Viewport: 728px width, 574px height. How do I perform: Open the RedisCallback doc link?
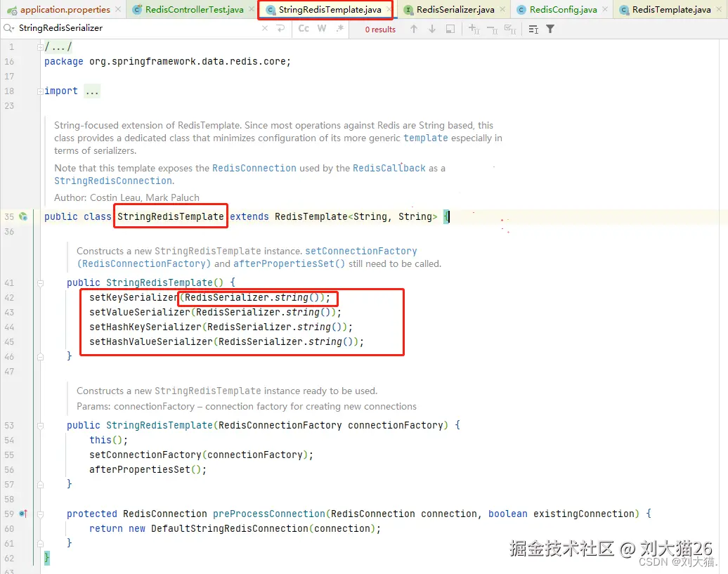[x=389, y=168]
